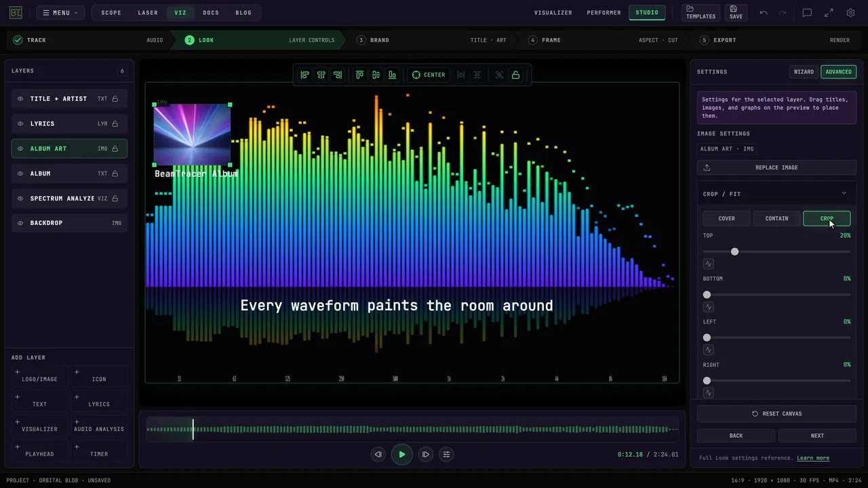Click Reset Canvas
The image size is (868, 488).
776,413
